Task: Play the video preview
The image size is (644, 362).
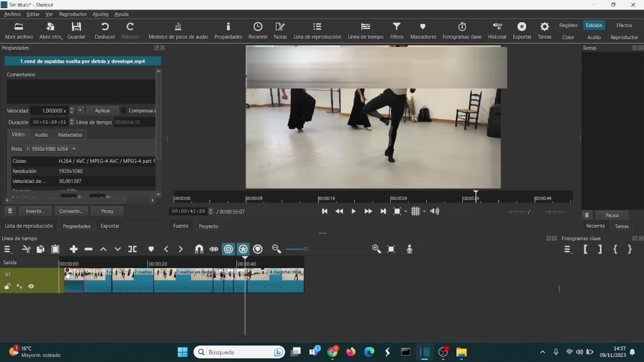Action: coord(353,211)
